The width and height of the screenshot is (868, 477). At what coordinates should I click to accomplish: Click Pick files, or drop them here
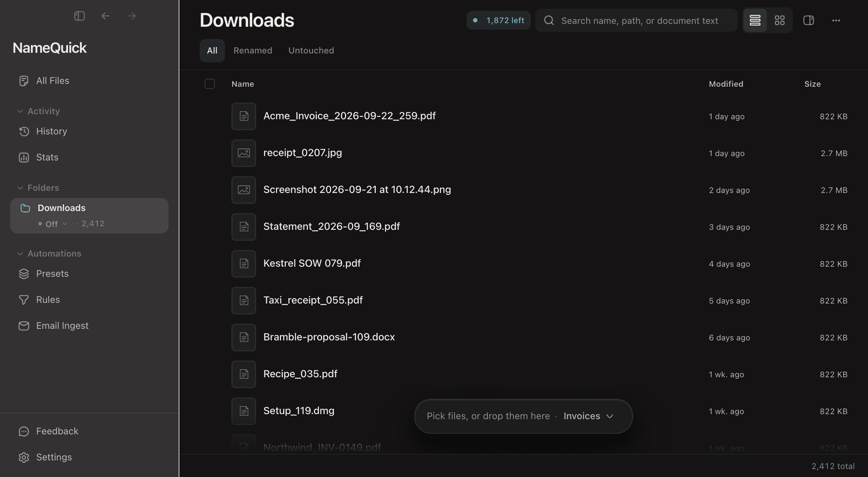[488, 416]
